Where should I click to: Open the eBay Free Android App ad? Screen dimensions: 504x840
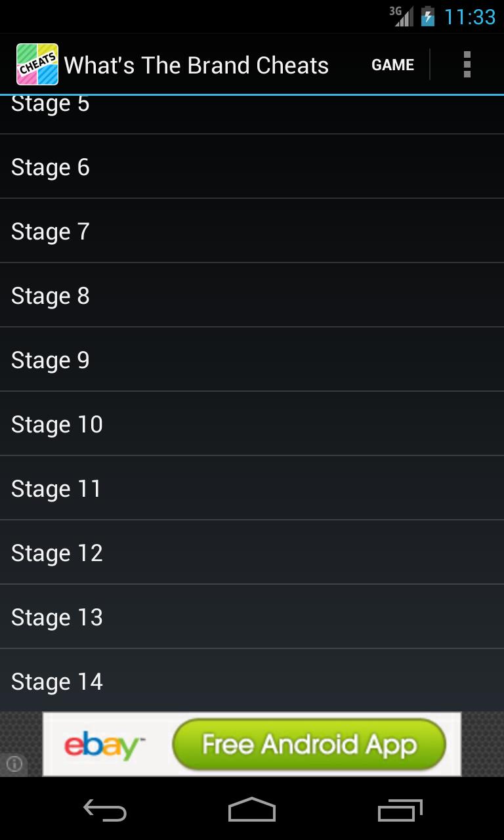pos(252,744)
